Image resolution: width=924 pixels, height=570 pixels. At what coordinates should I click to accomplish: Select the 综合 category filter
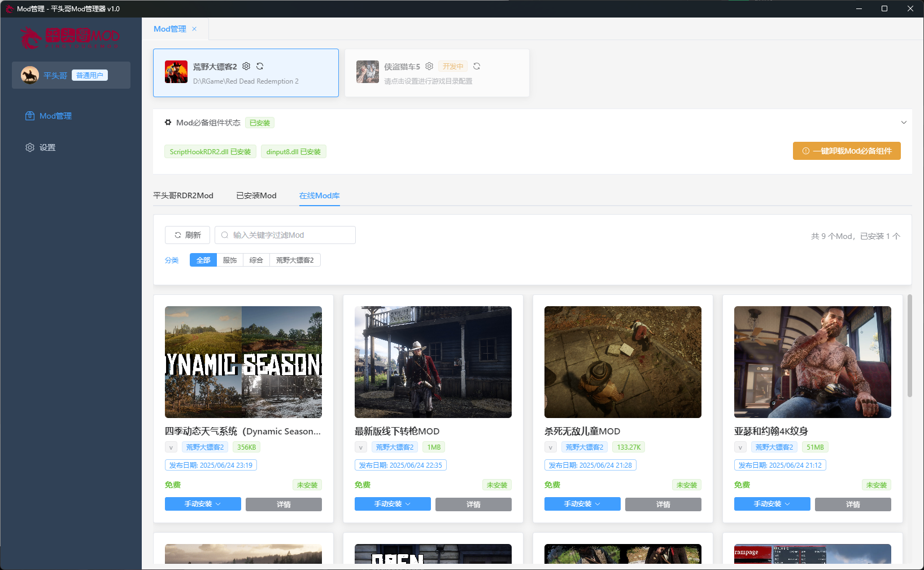[256, 260]
